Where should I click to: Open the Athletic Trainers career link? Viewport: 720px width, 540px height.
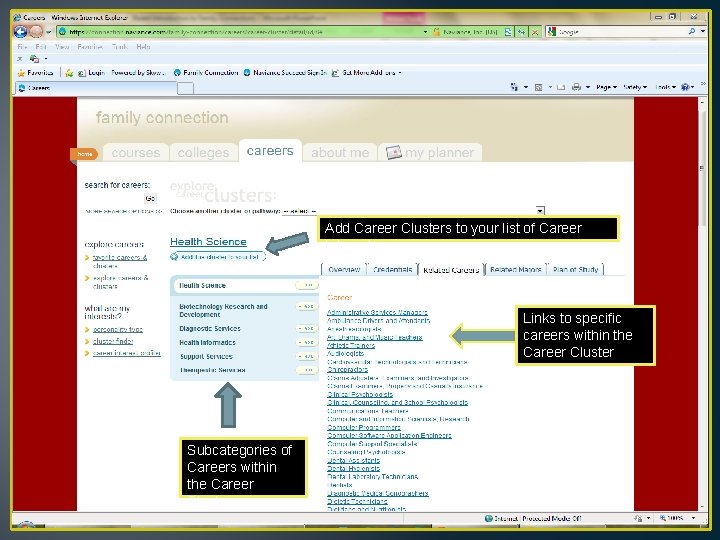coord(351,345)
